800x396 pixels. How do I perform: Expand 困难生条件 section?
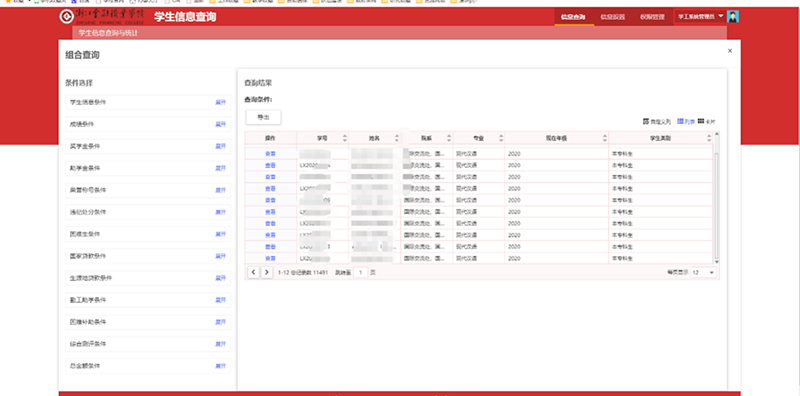coord(220,234)
